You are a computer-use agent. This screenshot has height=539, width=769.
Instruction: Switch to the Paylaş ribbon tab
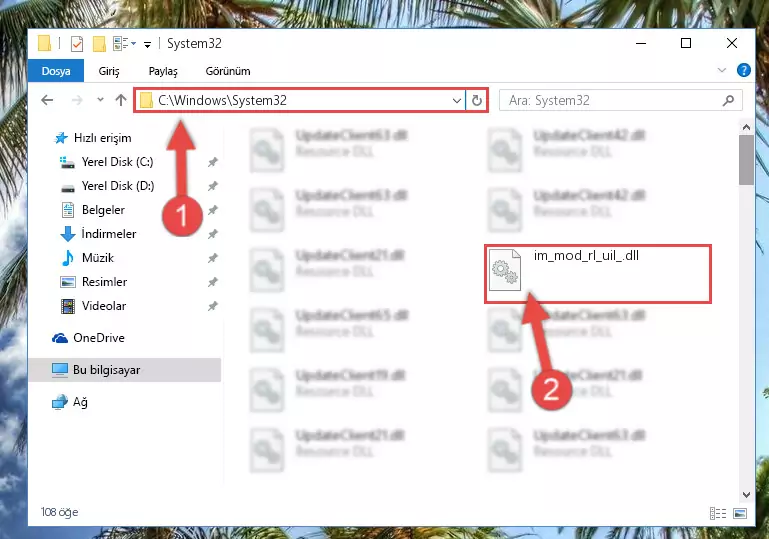click(163, 71)
